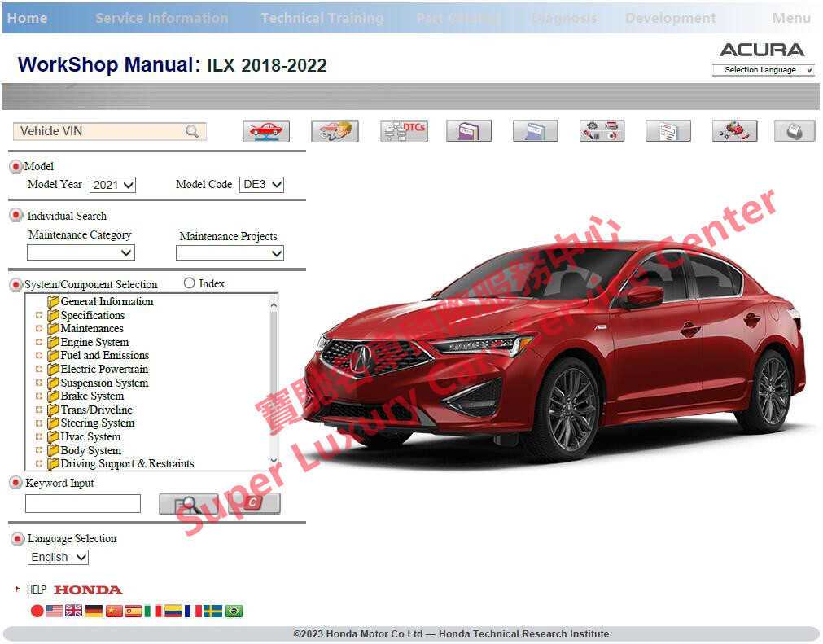This screenshot has width=823, height=644.
Task: Select the Model radio button
Action: pyautogui.click(x=15, y=167)
